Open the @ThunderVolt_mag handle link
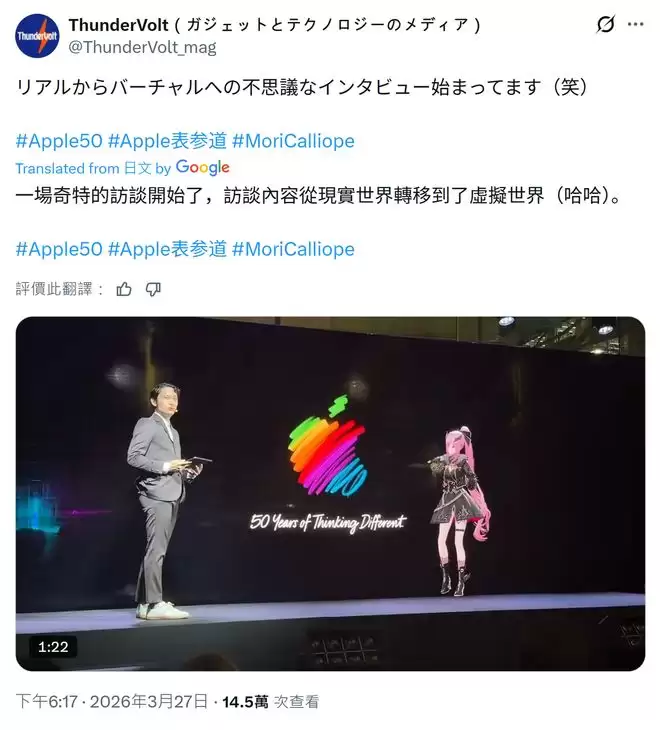Screen dimensions: 660x730 [x=142, y=47]
